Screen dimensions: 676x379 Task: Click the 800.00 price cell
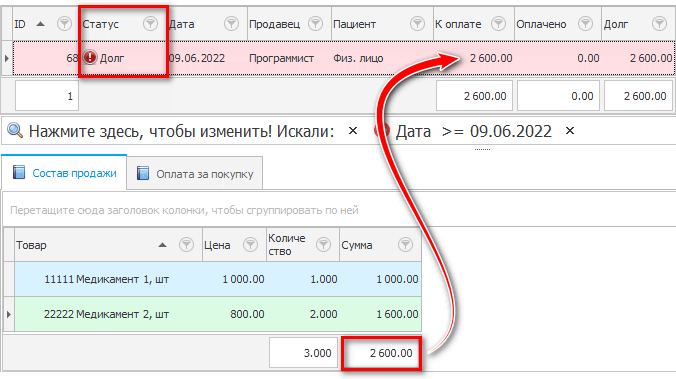click(235, 314)
